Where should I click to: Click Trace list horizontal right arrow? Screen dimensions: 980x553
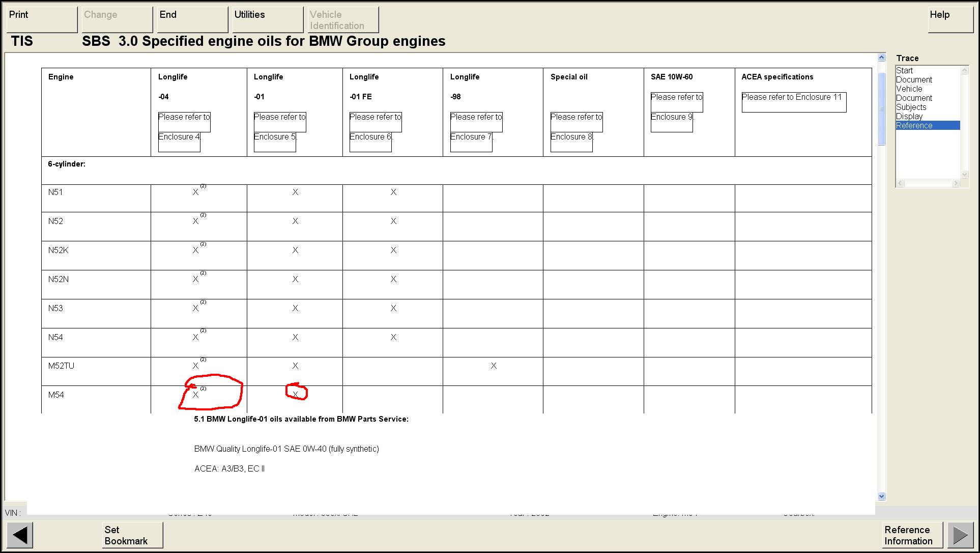(957, 183)
